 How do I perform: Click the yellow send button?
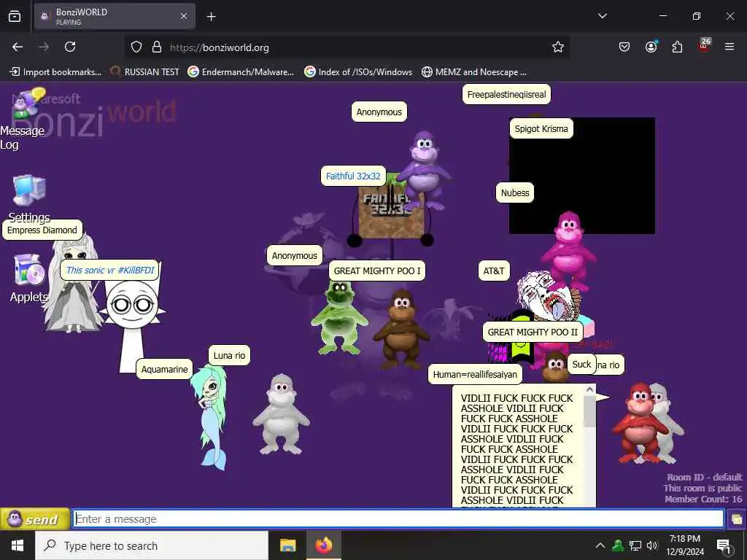pyautogui.click(x=35, y=518)
